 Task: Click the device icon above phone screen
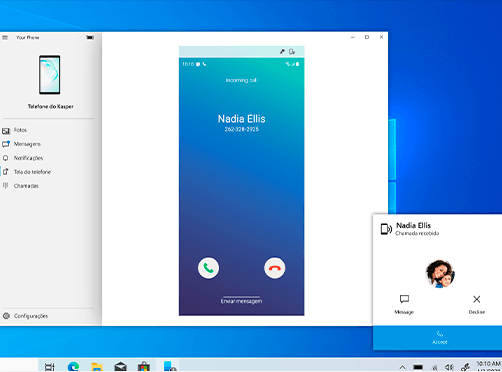pyautogui.click(x=292, y=51)
